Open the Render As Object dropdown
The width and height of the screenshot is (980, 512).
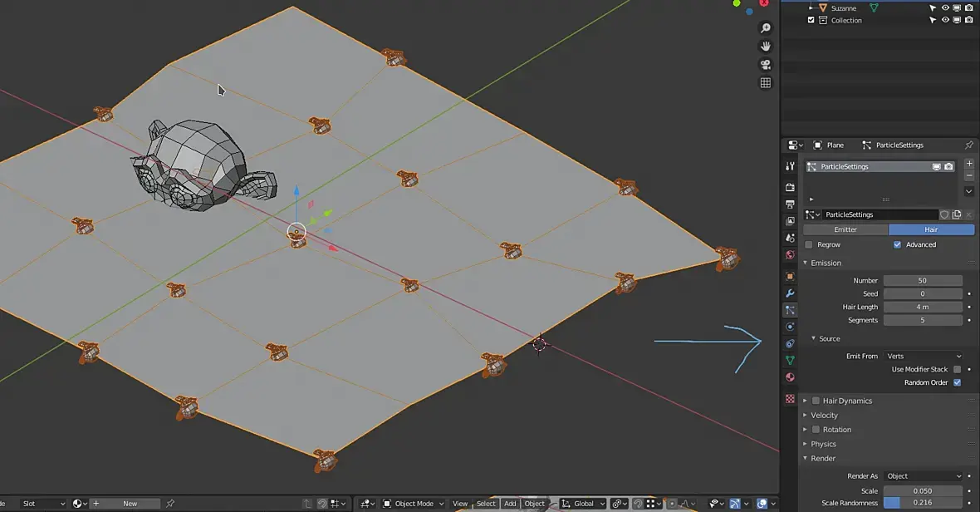[924, 476]
